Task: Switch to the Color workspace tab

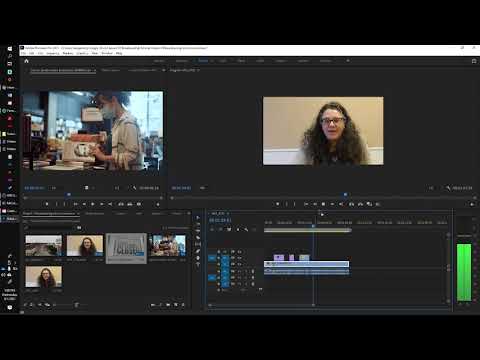Action: (223, 61)
